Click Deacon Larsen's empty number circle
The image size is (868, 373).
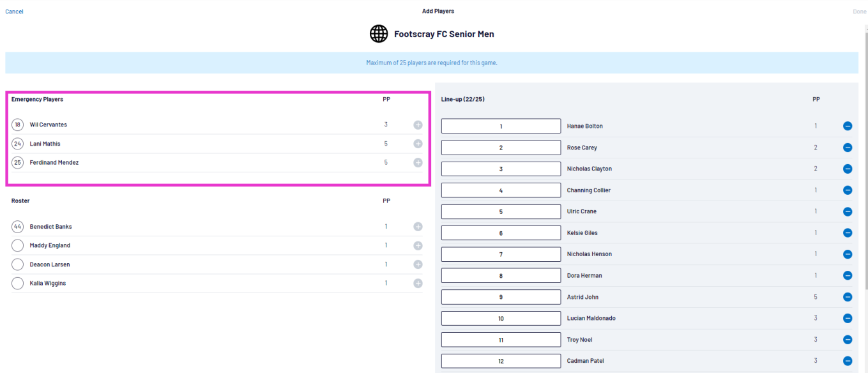pyautogui.click(x=18, y=264)
